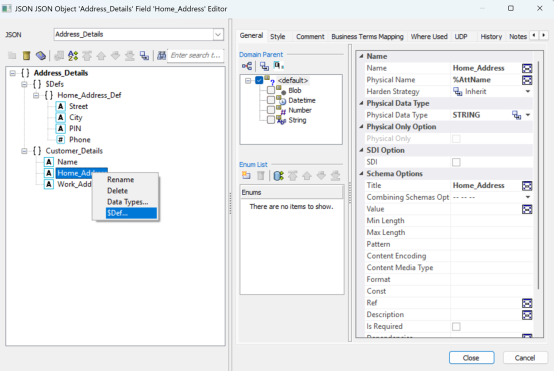
Task: Click the move-to-top arrow in left toolbar
Action: tap(87, 55)
